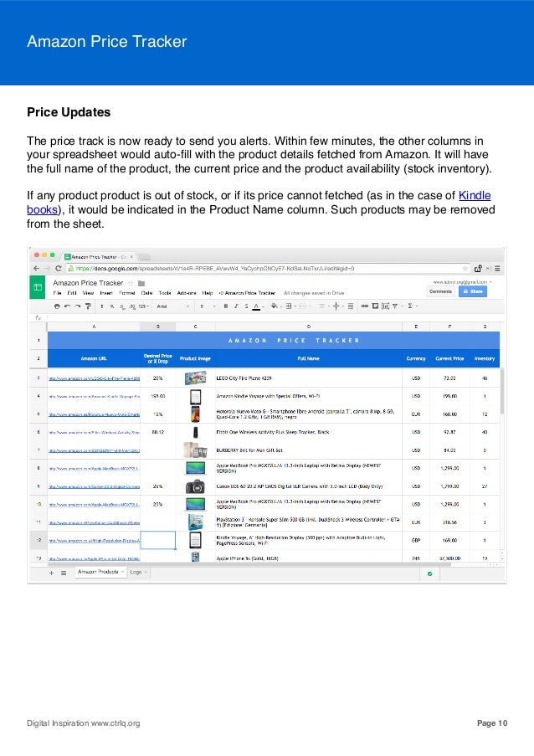Open the Functions sigma menu

coord(411,306)
